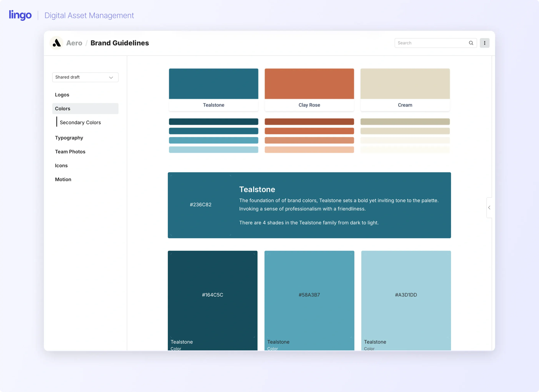Click the Aero breadcrumb link

click(74, 43)
